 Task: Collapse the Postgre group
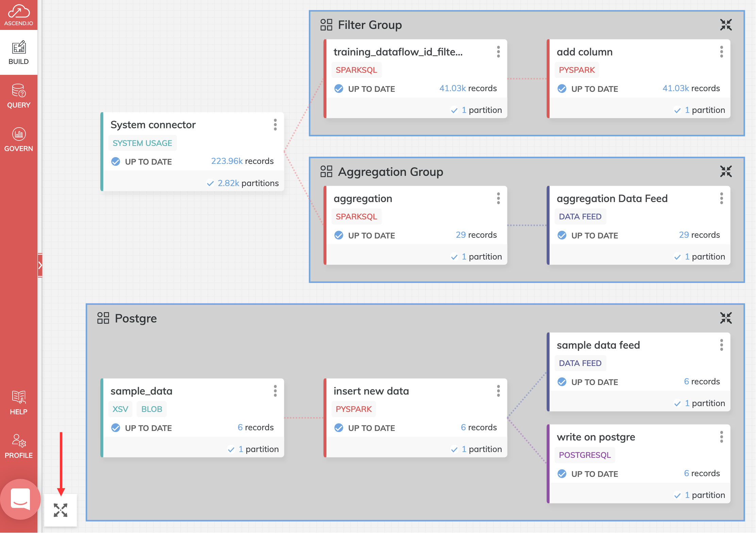pos(726,318)
